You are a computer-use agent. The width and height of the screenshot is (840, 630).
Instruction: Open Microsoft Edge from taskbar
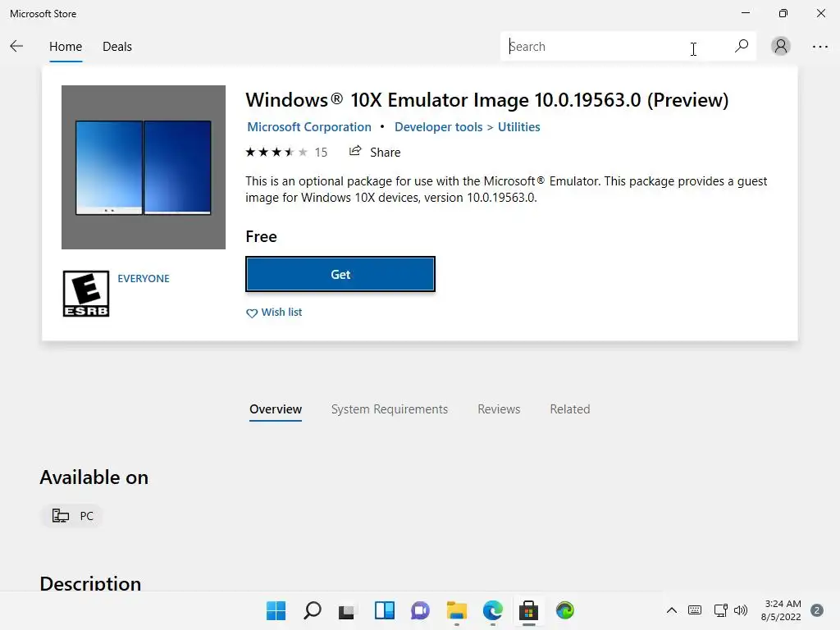click(492, 610)
